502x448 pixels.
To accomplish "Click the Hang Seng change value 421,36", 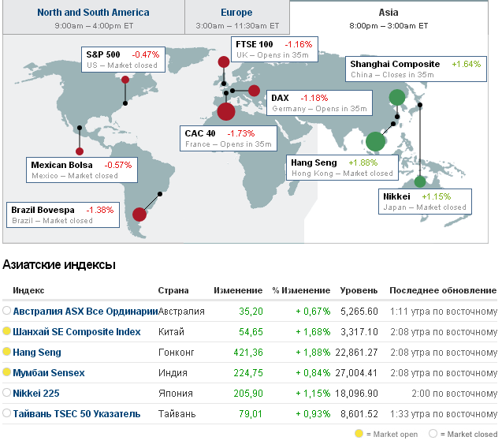I will pos(248,353).
